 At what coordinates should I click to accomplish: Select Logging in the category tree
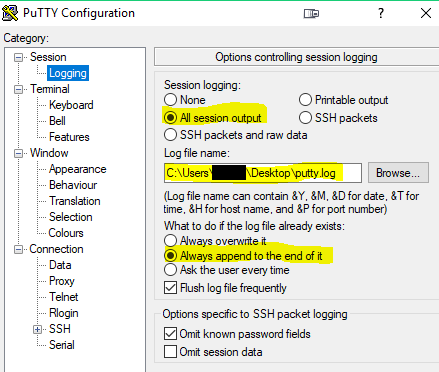pos(68,73)
